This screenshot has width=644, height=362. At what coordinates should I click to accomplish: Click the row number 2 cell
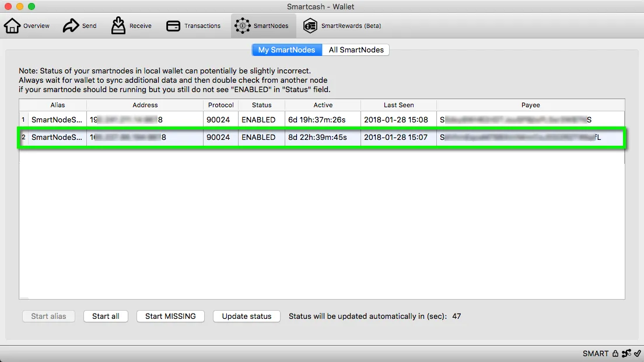[23, 137]
